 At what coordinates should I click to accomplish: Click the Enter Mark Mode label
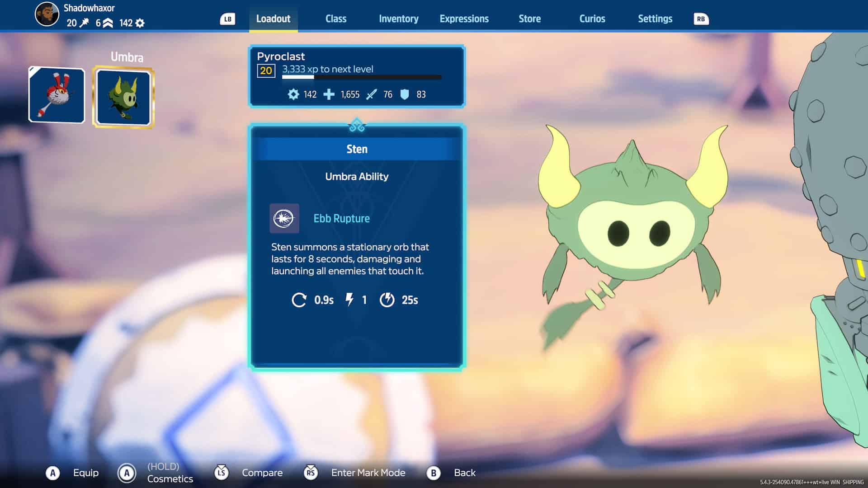pos(368,473)
